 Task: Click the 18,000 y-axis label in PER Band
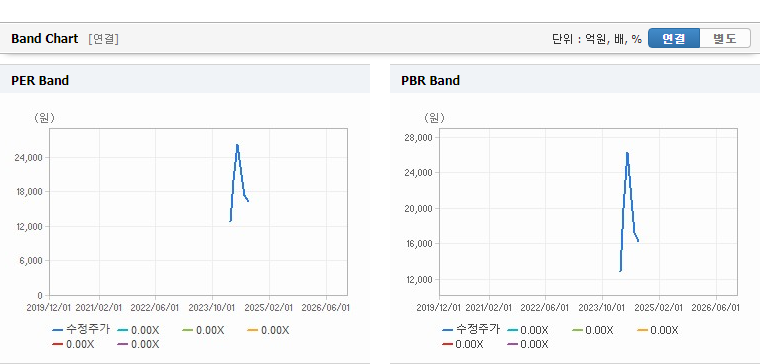(29, 191)
